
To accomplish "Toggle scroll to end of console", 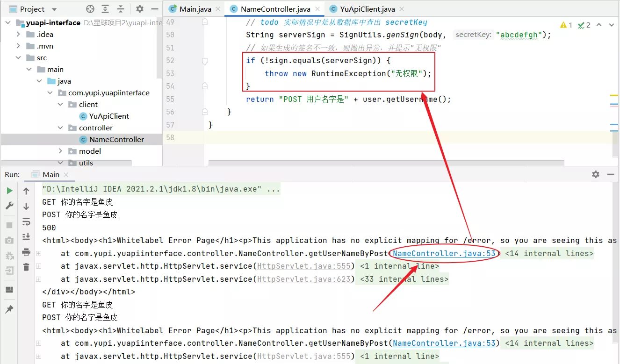I will (26, 237).
